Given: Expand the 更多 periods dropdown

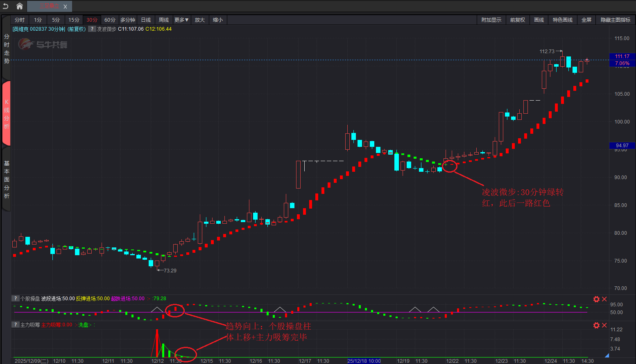Looking at the screenshot, I should point(181,20).
